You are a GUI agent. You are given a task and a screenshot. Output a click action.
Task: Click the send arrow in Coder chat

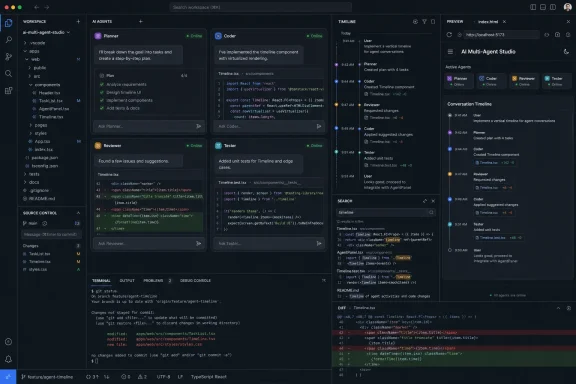(319, 126)
